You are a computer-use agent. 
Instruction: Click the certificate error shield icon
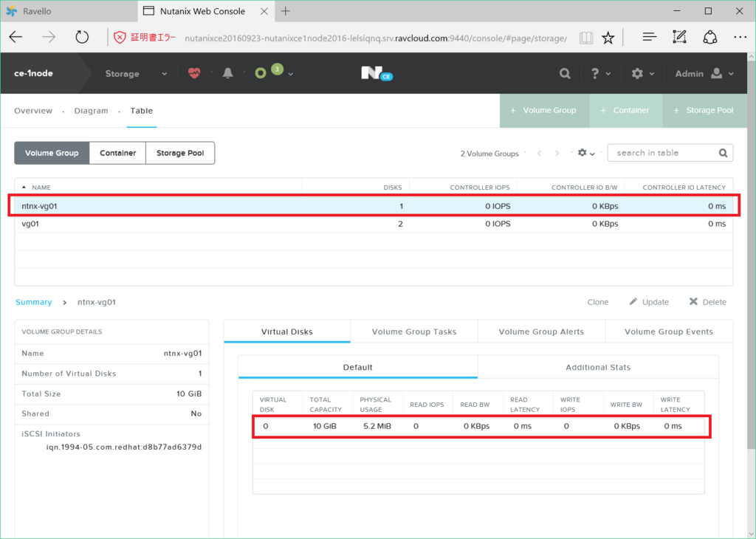(x=120, y=38)
